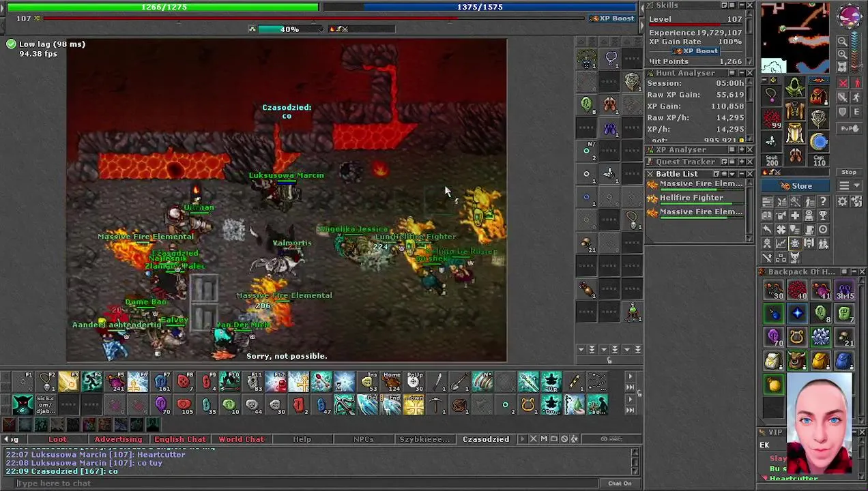Open the trophy widget icon
Image resolution: width=868 pixels, height=491 pixels.
(823, 215)
